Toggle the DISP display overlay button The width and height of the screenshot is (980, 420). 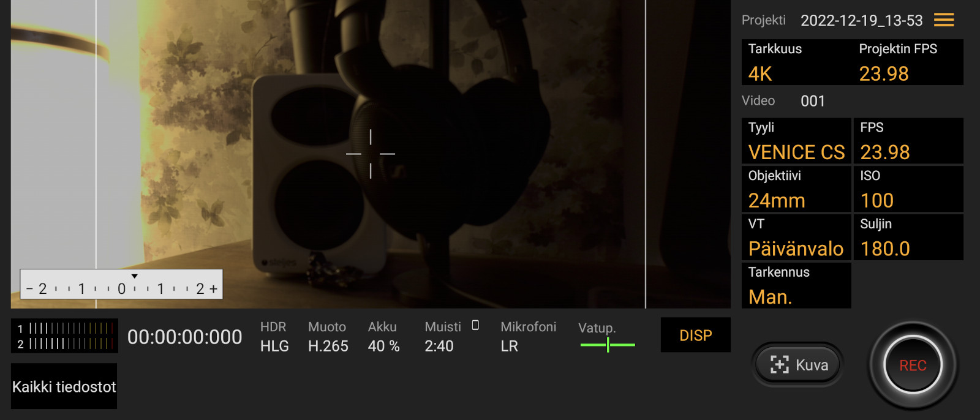[696, 335]
